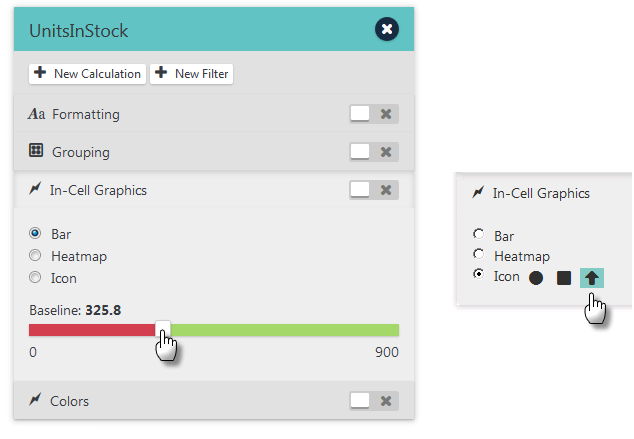This screenshot has width=634, height=439.
Task: Choose the up-arrow icon shape
Action: click(592, 278)
